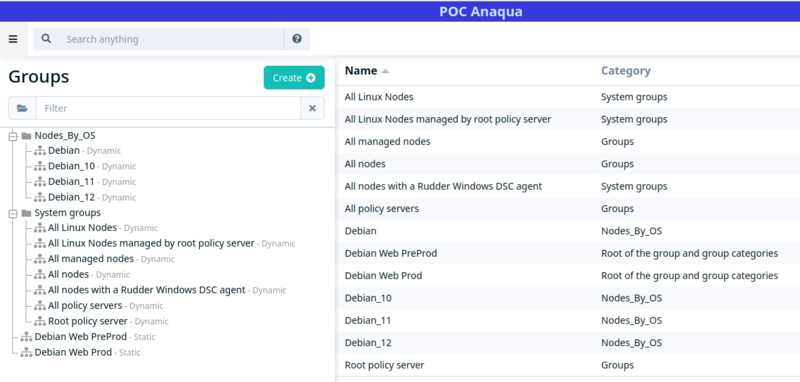Open Debian_12 row in the table
The height and width of the screenshot is (382, 800).
pos(567,343)
